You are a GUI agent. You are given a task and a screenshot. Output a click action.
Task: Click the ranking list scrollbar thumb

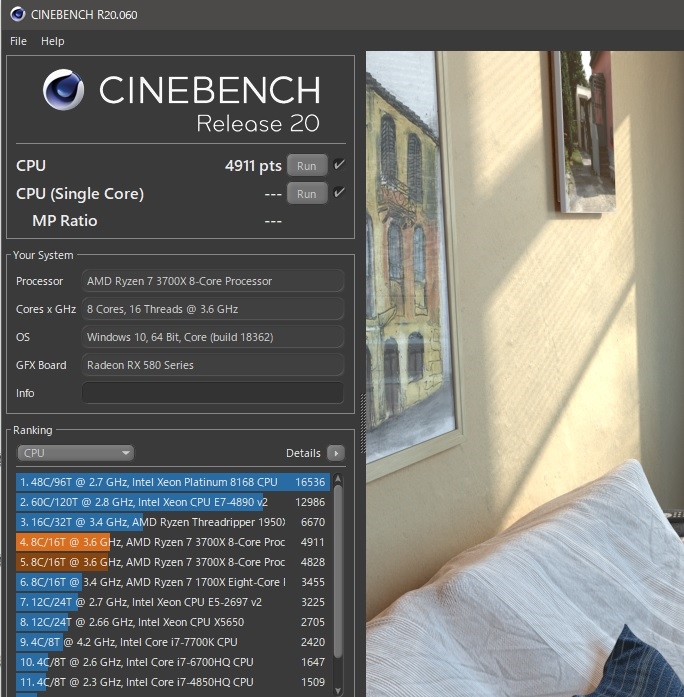click(338, 571)
